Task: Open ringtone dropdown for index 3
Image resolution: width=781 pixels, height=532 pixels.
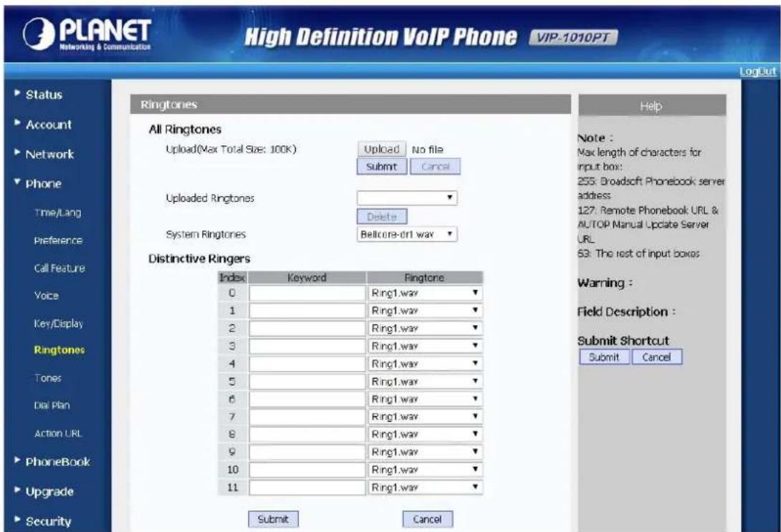Action: (425, 346)
